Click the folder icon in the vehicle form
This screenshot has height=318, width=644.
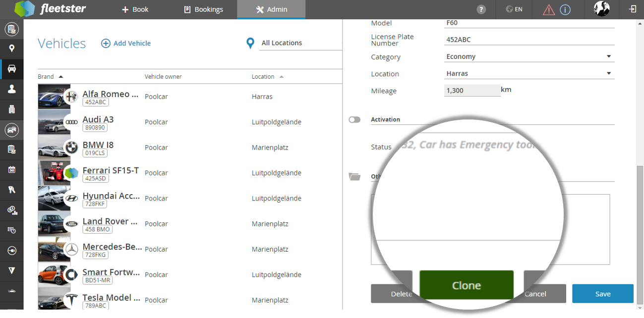pos(354,176)
